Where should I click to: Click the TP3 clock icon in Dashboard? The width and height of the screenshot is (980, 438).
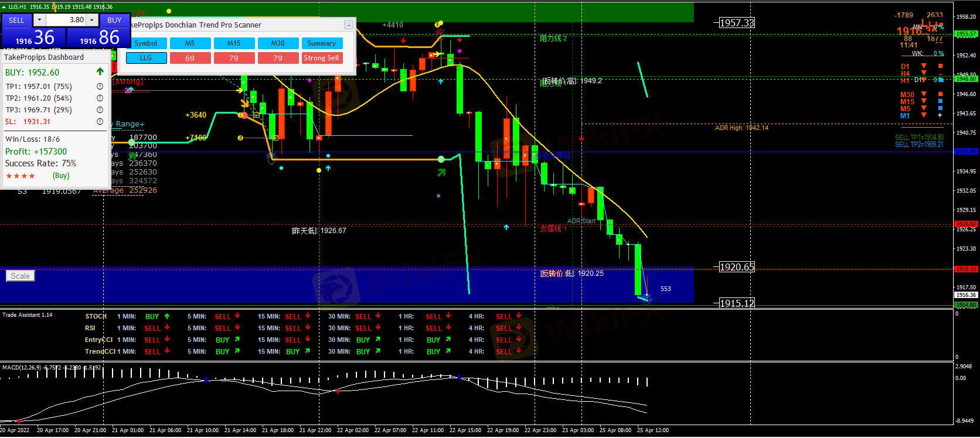100,110
